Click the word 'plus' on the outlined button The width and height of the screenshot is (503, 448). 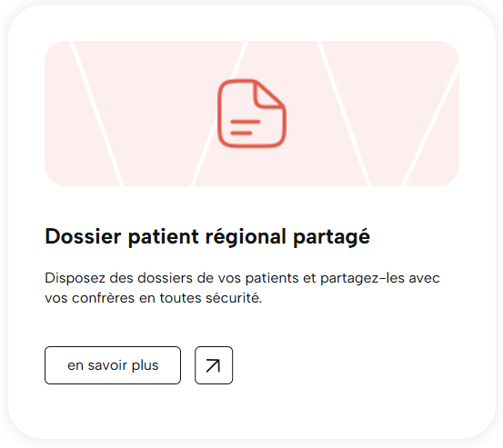pos(145,366)
